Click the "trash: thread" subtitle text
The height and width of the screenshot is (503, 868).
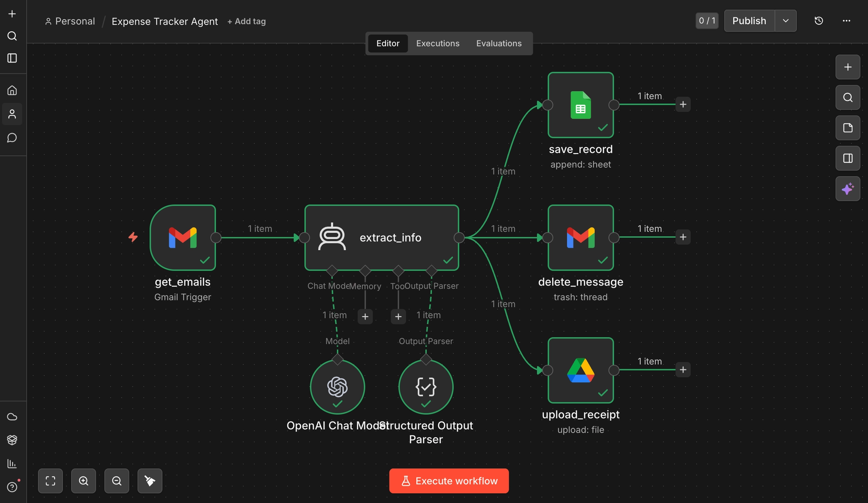581,297
